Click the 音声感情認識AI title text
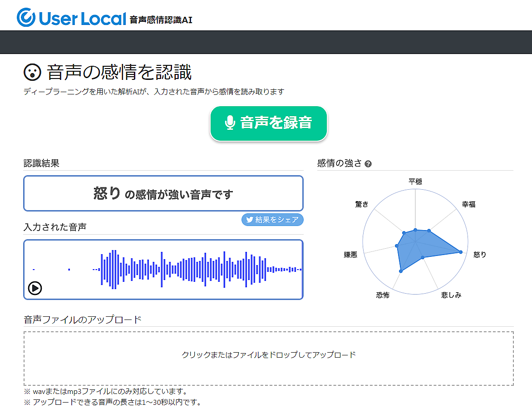The height and width of the screenshot is (413, 532). (161, 20)
